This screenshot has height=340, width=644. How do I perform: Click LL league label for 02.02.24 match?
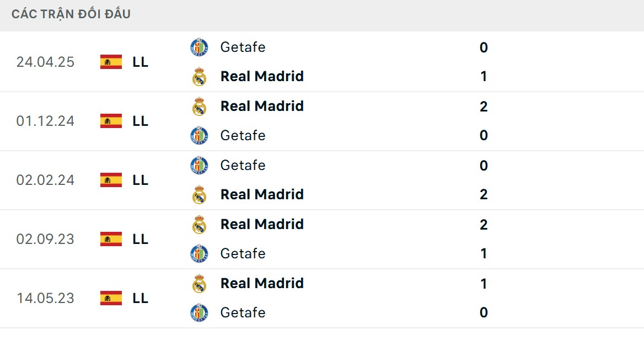click(x=141, y=180)
